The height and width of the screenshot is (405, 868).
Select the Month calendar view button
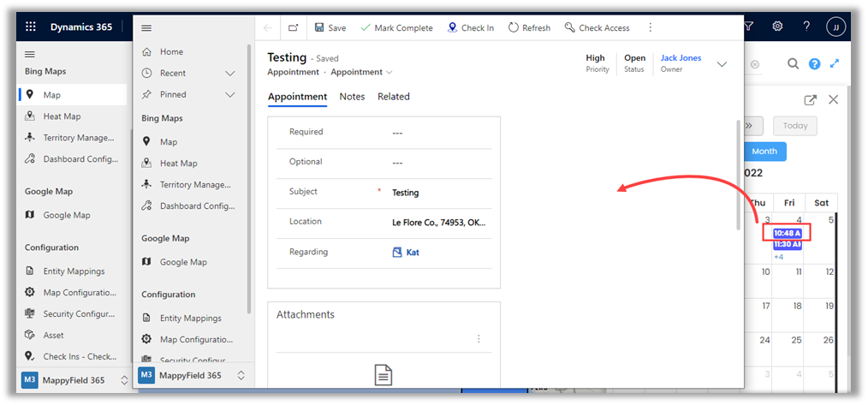click(764, 152)
